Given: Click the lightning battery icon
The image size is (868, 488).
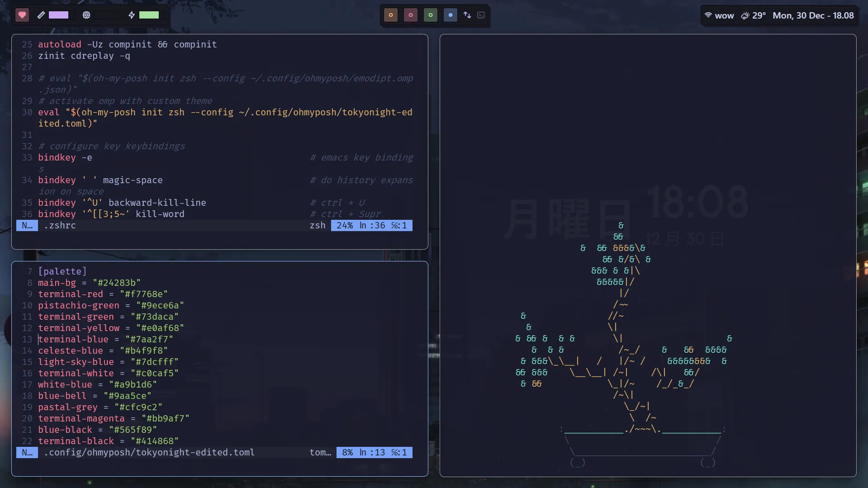Looking at the screenshot, I should (131, 15).
